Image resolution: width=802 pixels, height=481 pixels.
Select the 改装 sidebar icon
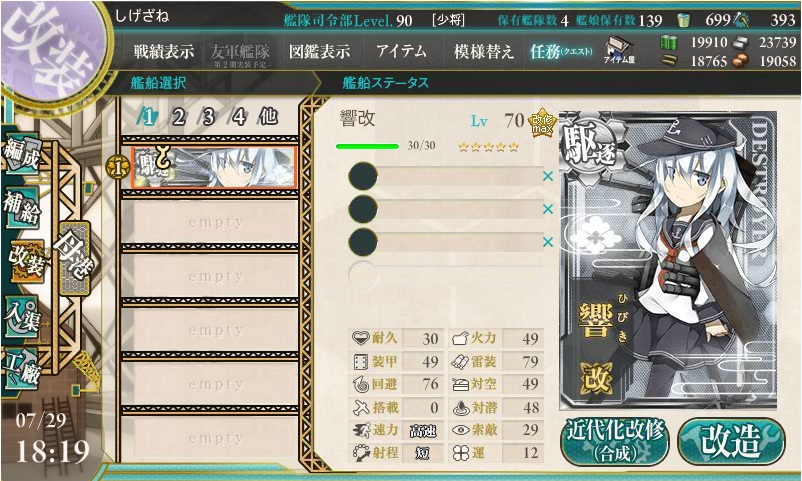[x=26, y=260]
